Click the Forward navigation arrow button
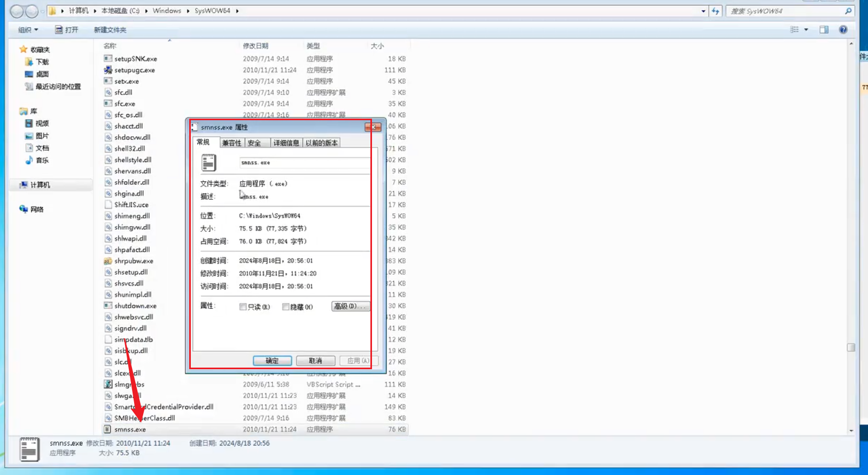The width and height of the screenshot is (868, 475). (x=32, y=11)
